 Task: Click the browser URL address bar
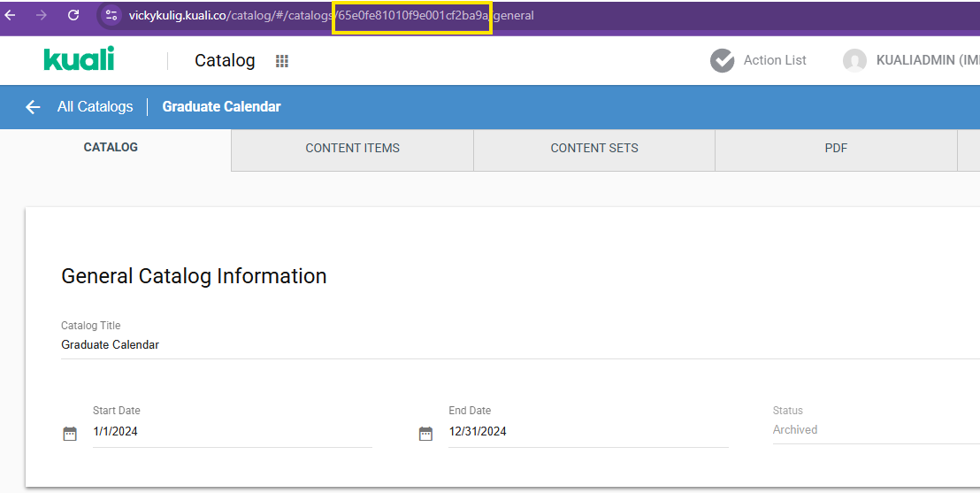(x=538, y=16)
